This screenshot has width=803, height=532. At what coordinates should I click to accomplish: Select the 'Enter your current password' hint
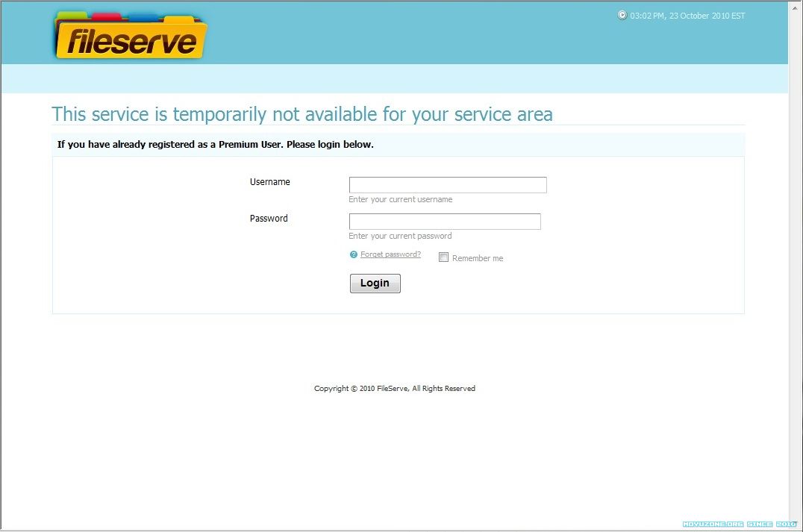pyautogui.click(x=401, y=236)
